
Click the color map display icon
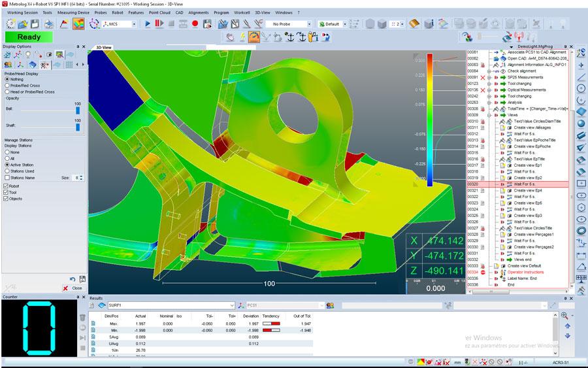click(78, 24)
